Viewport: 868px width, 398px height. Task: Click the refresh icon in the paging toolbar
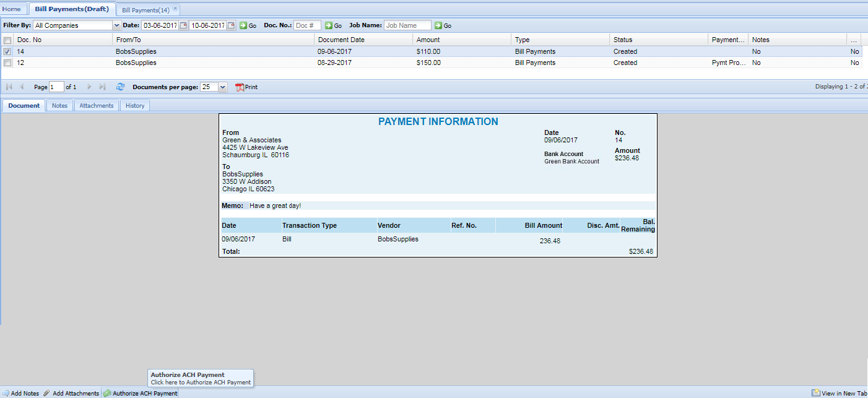coord(120,87)
